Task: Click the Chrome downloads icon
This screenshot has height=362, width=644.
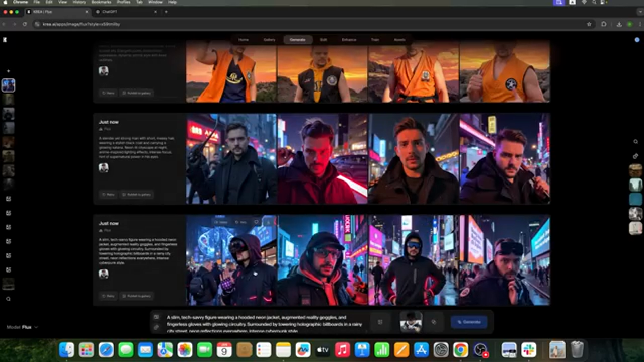Action: tap(618, 24)
